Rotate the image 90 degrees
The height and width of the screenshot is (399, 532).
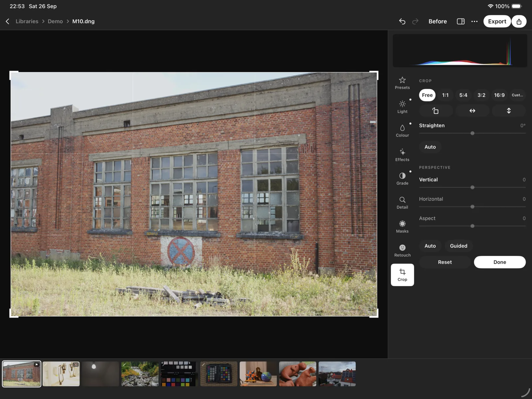click(x=436, y=111)
